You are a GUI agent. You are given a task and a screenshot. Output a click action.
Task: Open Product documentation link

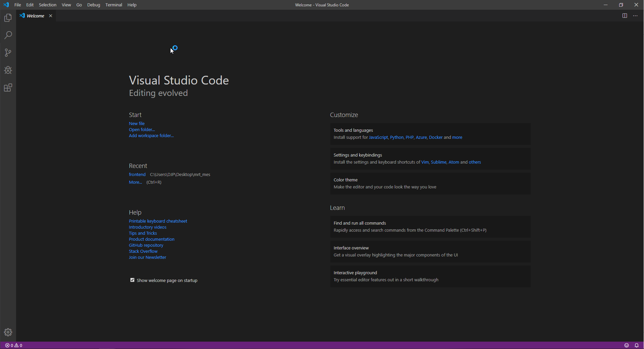[151, 239]
